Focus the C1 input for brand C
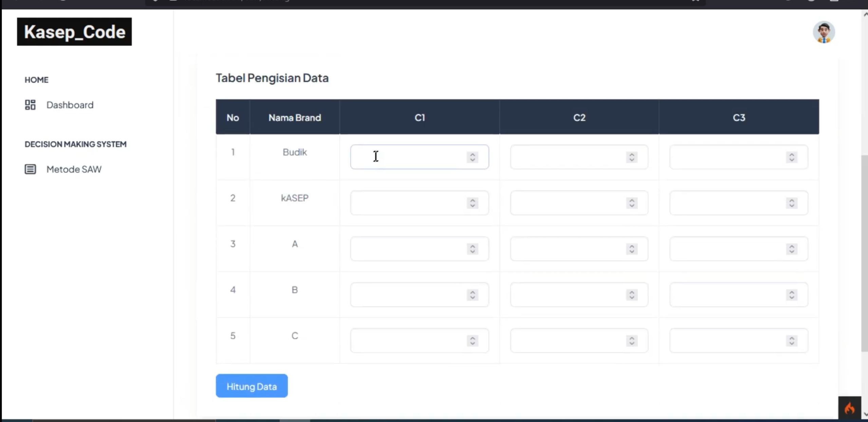The image size is (868, 422). click(420, 340)
